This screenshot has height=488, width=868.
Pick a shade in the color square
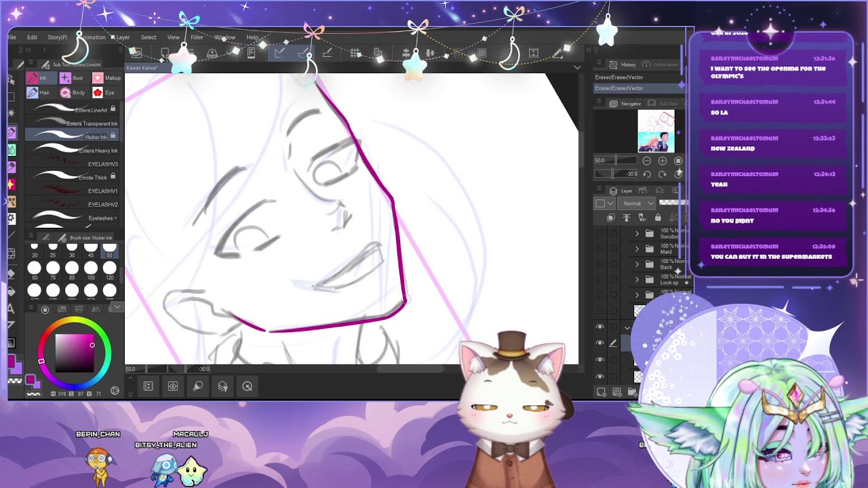point(75,353)
